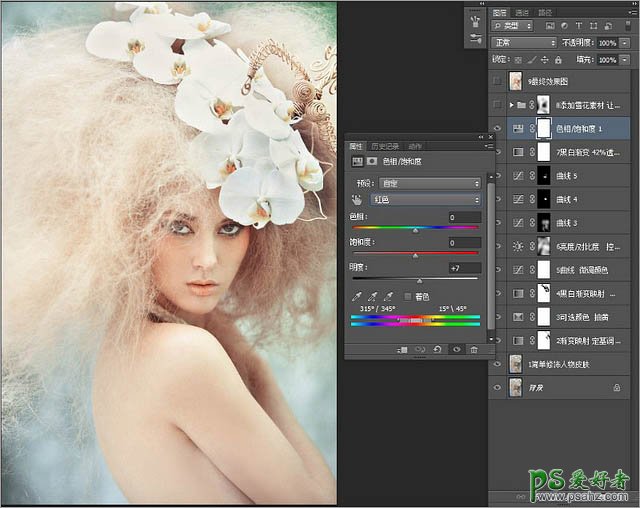Viewport: 640px width, 508px height.
Task: Click the 色相 value input field
Action: 463,217
